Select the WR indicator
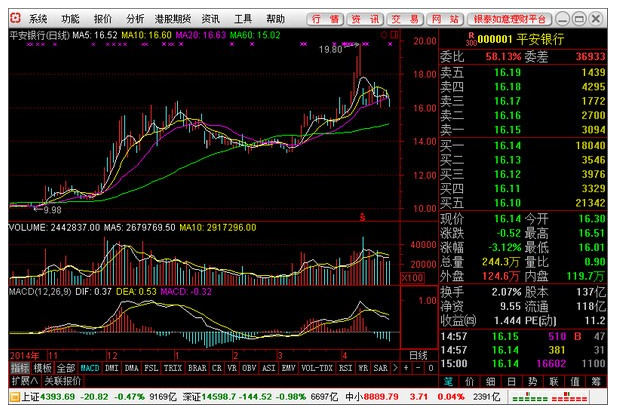 (363, 368)
